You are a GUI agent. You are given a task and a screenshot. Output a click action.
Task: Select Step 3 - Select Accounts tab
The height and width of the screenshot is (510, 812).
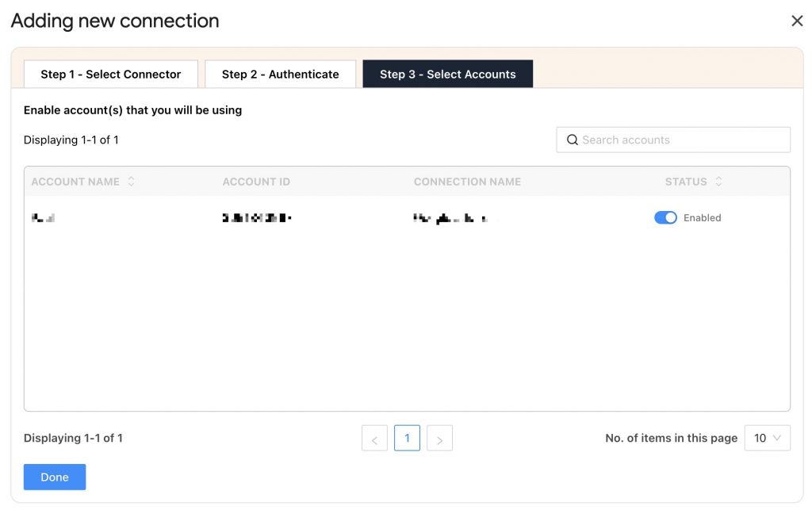click(447, 74)
